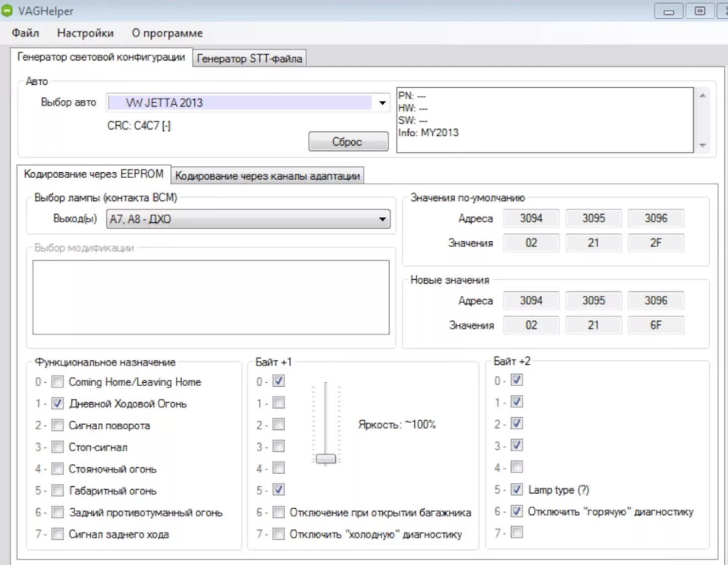
Task: Enable Отключение при открытии багажника checkbox
Action: (279, 513)
